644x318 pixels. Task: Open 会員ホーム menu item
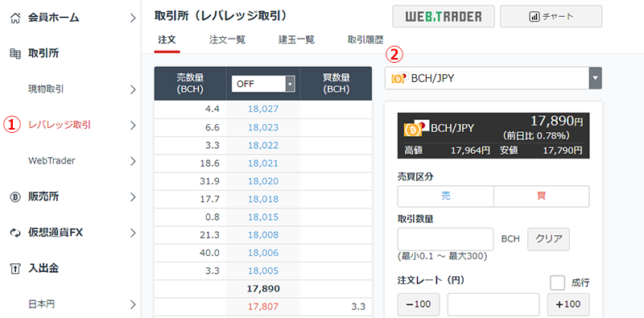[x=53, y=18]
